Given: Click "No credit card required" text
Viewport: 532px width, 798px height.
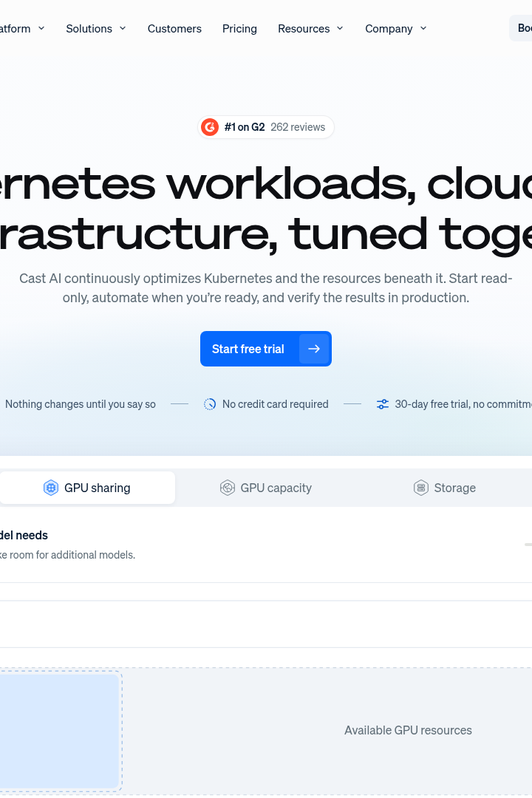Looking at the screenshot, I should (276, 404).
